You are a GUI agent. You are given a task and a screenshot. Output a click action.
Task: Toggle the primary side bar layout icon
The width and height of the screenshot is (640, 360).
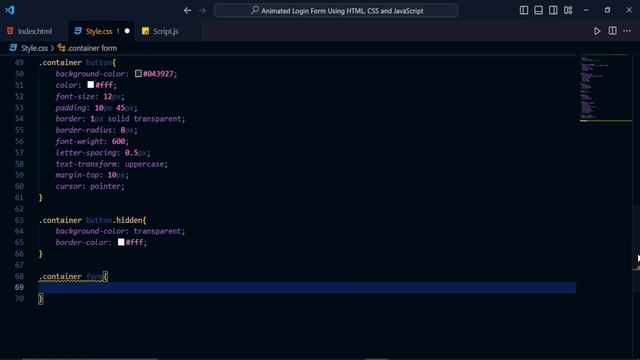(524, 10)
